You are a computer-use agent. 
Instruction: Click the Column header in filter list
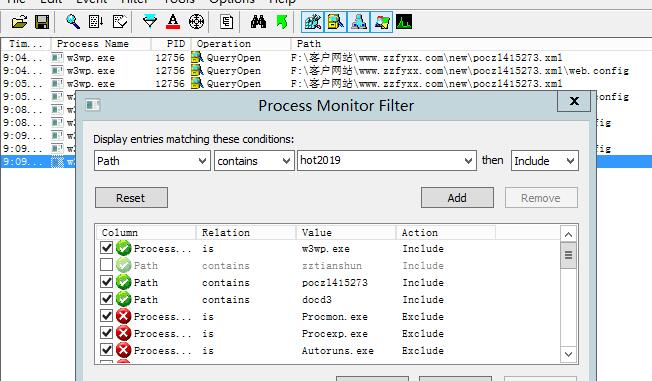click(x=146, y=233)
